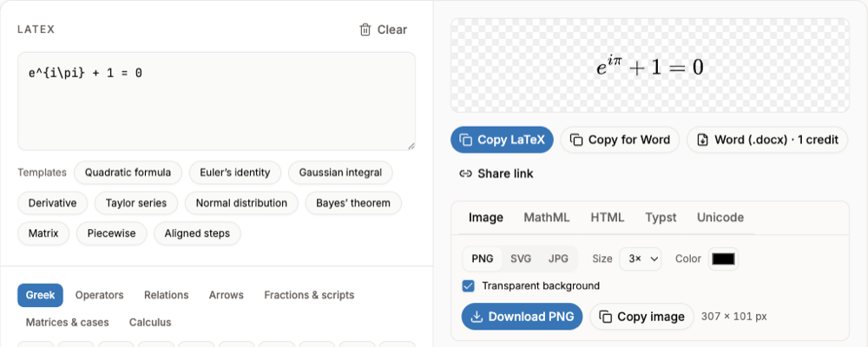The width and height of the screenshot is (868, 347).
Task: Switch to the Operators symbol tab
Action: 100,295
